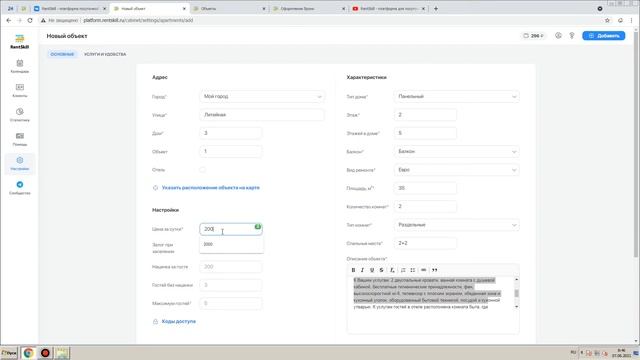Screen dimensions: 640x360
Task: Open Chrome from the Windows taskbar
Action: click(x=28, y=353)
